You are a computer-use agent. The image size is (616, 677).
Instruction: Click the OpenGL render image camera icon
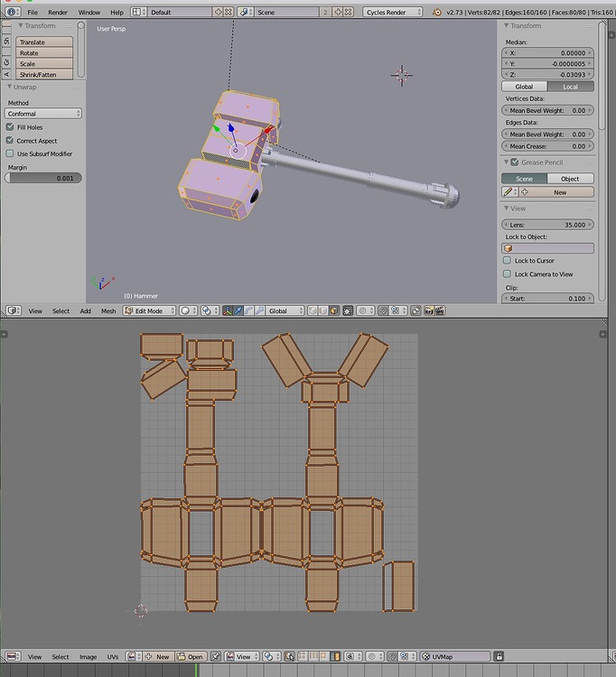click(x=428, y=311)
